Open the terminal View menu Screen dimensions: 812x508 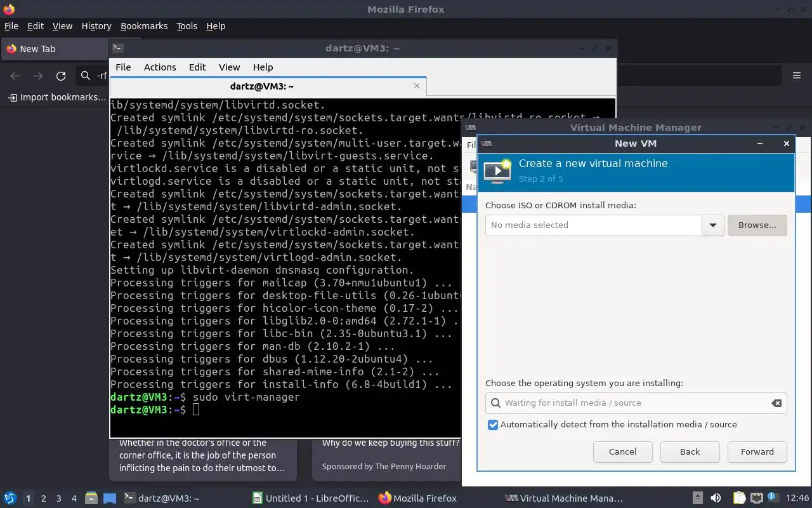click(230, 67)
